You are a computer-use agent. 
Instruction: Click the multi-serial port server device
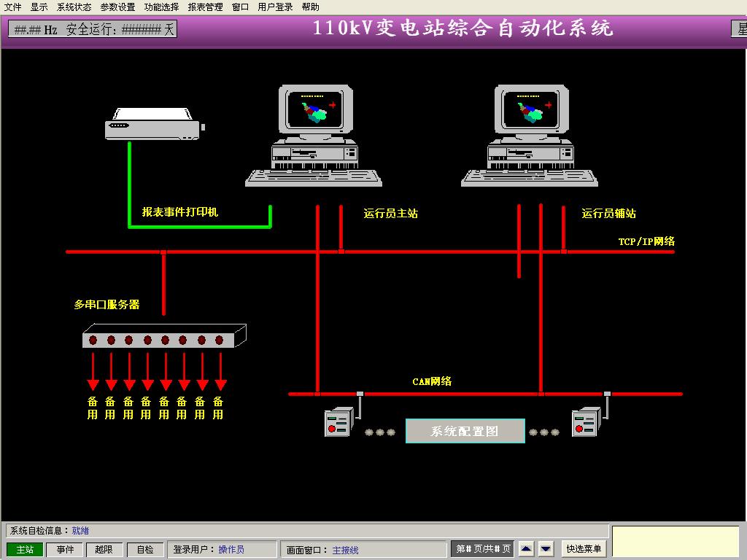point(163,337)
